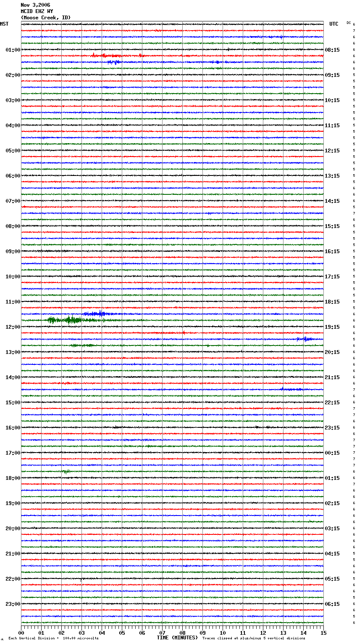
Task: Select the '17:00' MST hour label
Action: coord(13,453)
